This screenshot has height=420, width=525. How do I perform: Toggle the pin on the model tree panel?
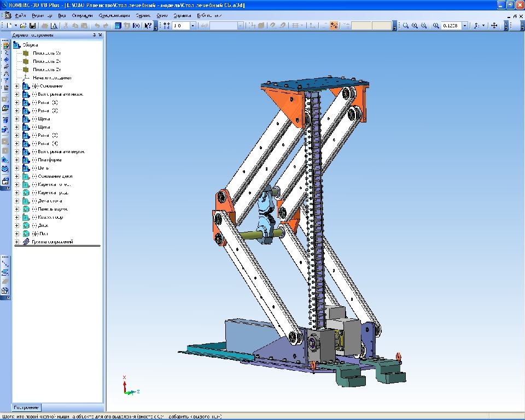(94, 36)
